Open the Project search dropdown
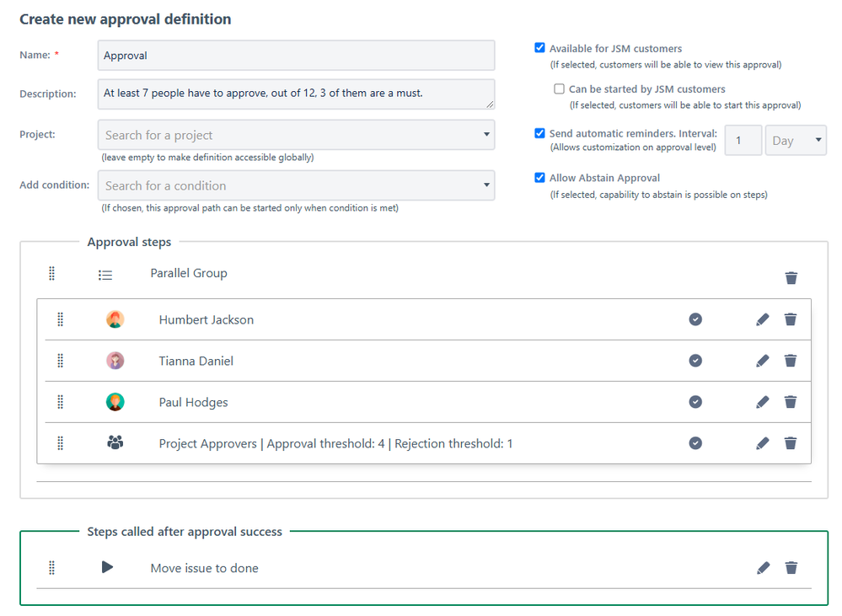This screenshot has width=842, height=616. [x=296, y=135]
